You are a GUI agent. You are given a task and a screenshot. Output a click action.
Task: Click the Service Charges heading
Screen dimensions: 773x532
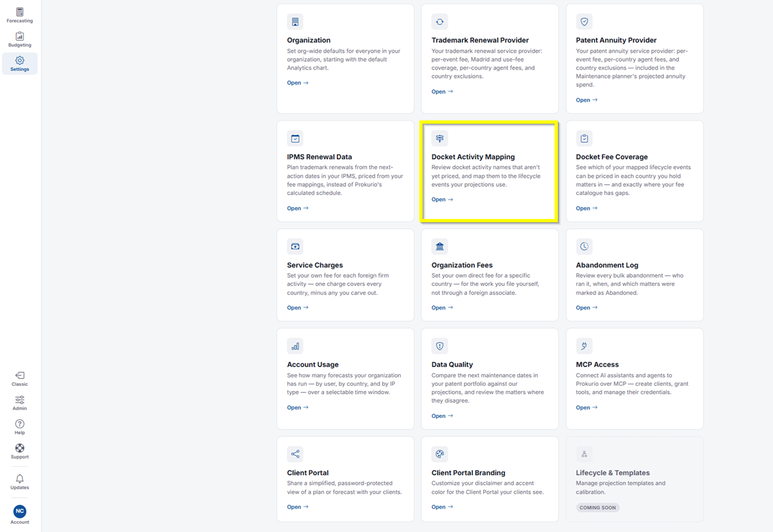tap(315, 265)
